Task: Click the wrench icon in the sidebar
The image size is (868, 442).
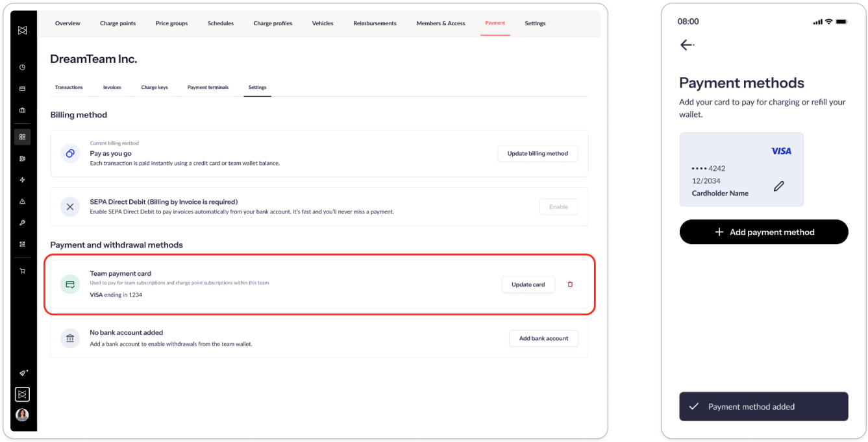Action: click(x=22, y=223)
